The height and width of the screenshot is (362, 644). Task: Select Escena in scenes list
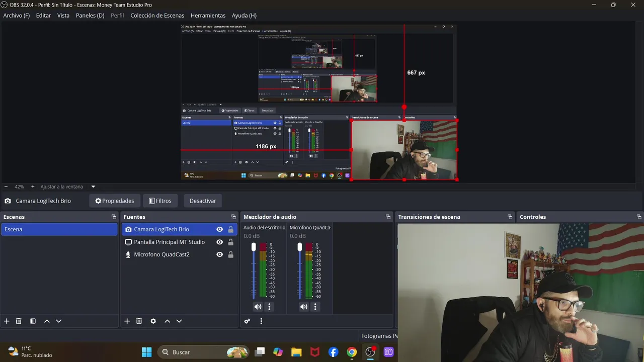point(59,229)
